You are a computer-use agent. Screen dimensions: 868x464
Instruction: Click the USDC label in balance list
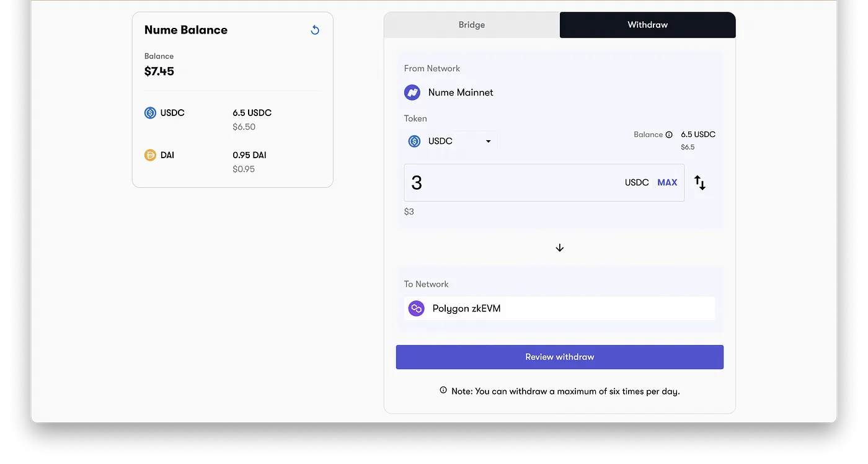tap(172, 113)
